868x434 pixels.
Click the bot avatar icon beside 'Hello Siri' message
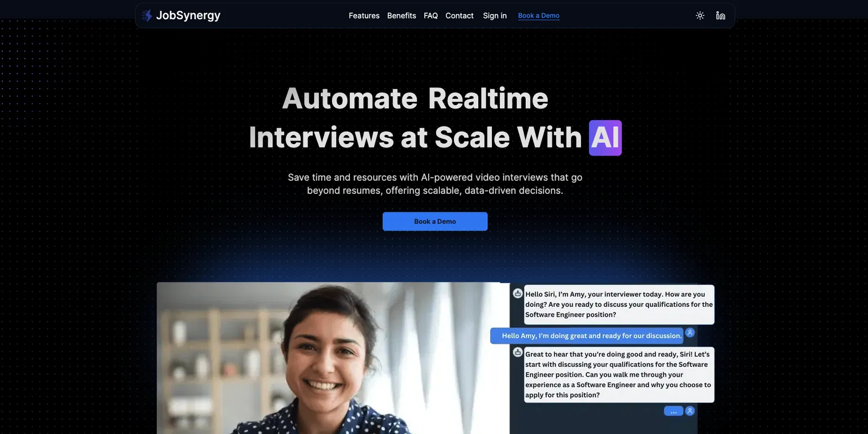click(x=518, y=293)
